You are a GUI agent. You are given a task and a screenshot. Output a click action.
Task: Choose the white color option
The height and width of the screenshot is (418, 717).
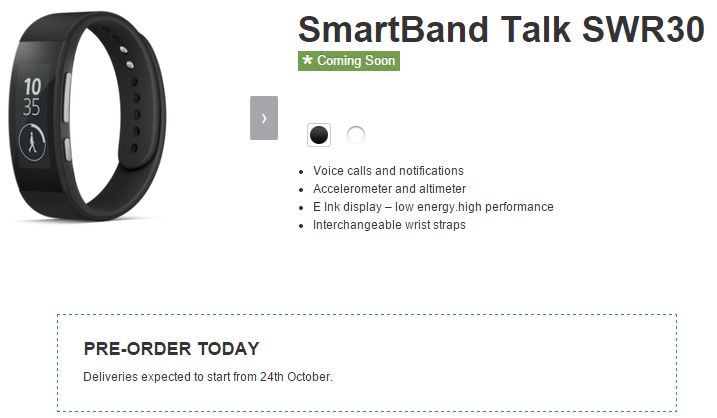pos(355,135)
